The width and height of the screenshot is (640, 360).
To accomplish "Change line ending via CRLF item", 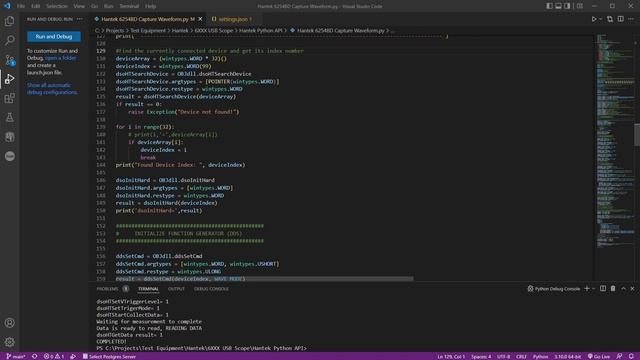I will [521, 356].
